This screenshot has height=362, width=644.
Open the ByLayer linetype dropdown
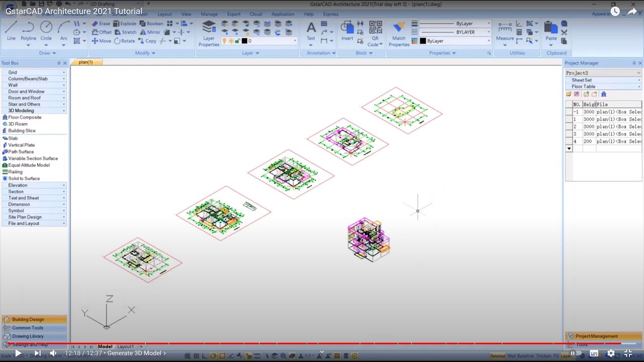455,24
